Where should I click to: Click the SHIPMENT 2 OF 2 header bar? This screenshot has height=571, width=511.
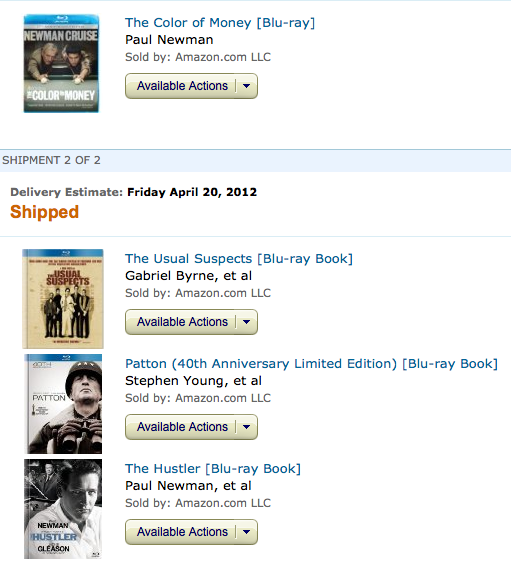255,160
